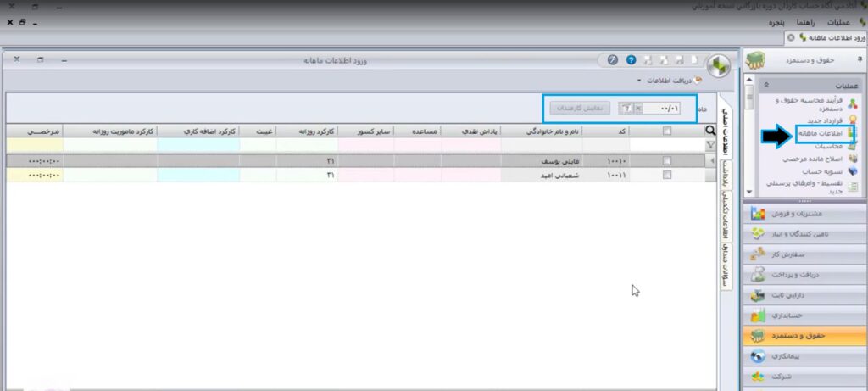
Task: Sort by مرخصی column header
Action: (34, 131)
